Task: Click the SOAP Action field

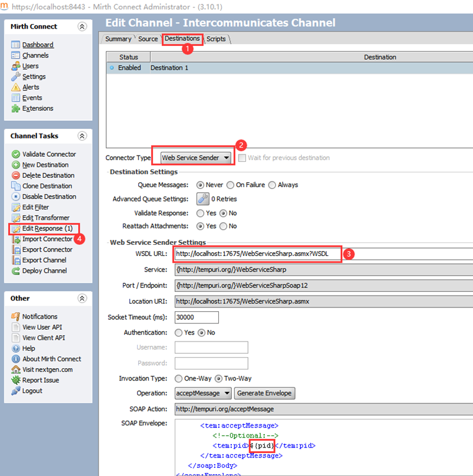Action: pos(324,409)
